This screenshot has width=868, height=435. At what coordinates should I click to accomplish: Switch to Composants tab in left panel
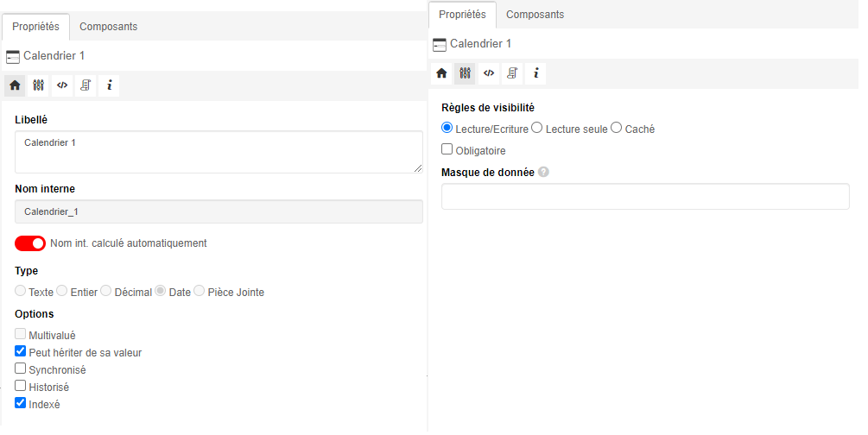[x=108, y=27]
